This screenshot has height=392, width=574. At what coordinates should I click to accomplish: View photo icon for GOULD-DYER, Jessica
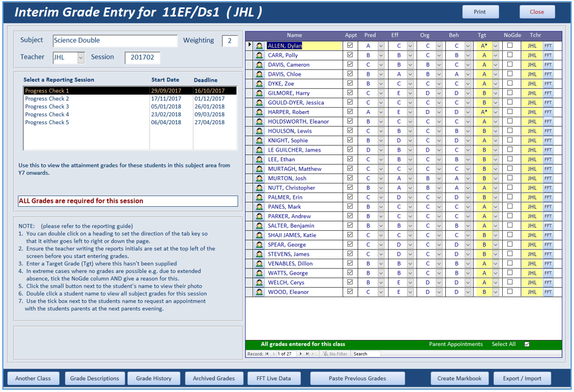coord(259,103)
